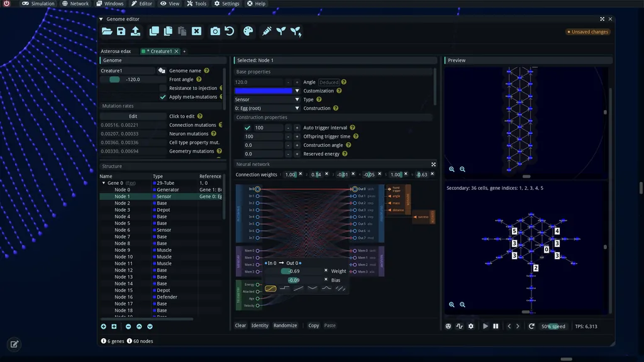The width and height of the screenshot is (644, 362).
Task: Click the upload genome icon
Action: [136, 31]
